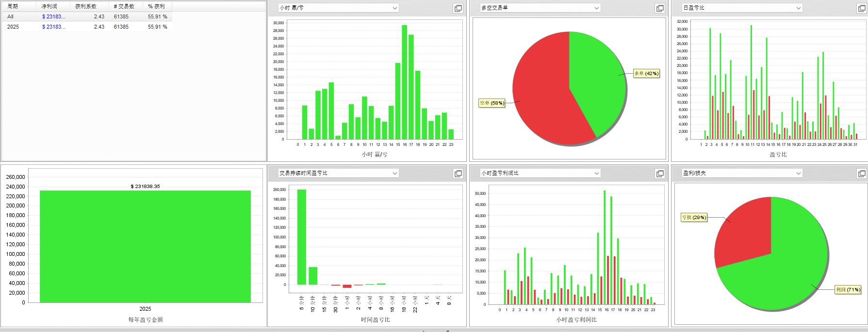This screenshot has width=868, height=332.
Task: Open net profit link in the All row
Action: coord(53,16)
